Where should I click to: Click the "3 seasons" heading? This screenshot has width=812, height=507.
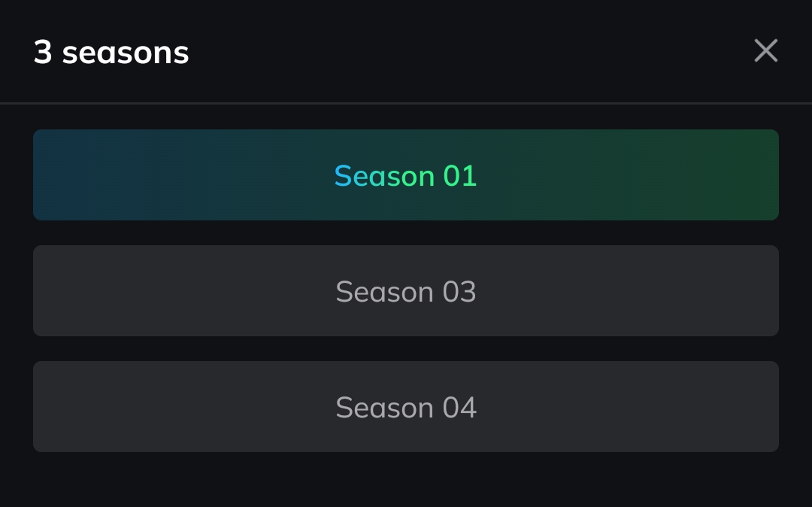click(x=111, y=53)
